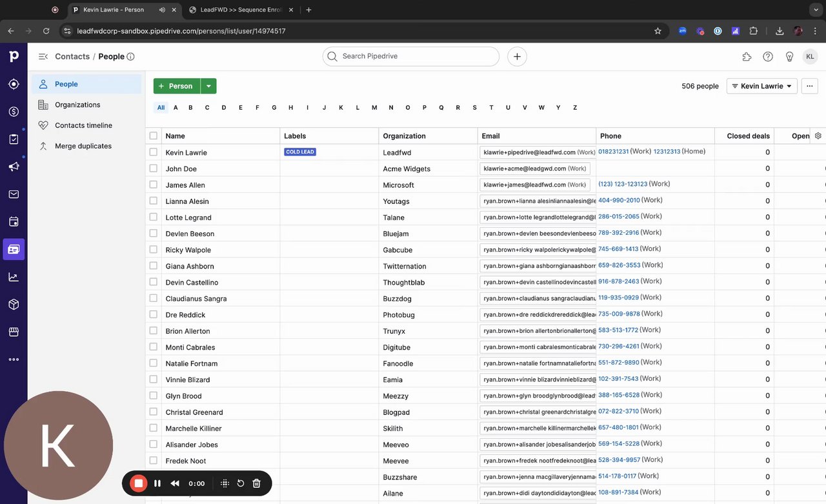Open the Activities calendar icon in sidebar
Viewport: 826px width, 504px height.
pos(14,221)
